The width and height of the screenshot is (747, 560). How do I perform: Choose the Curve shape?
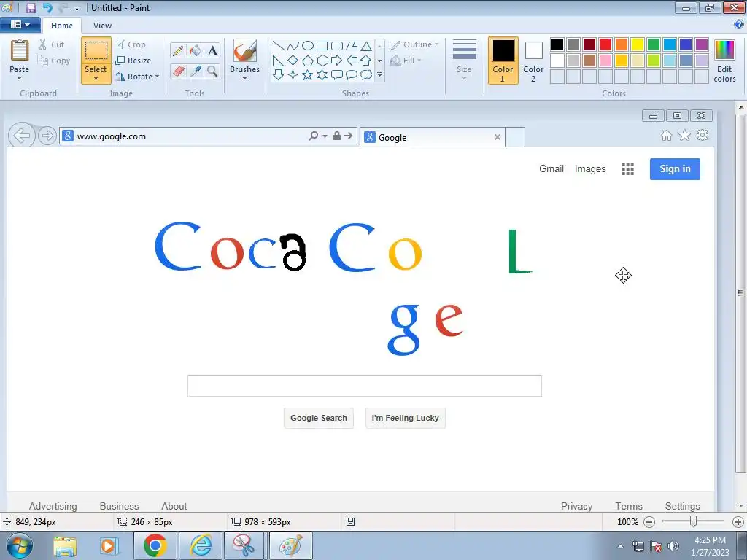pos(293,46)
